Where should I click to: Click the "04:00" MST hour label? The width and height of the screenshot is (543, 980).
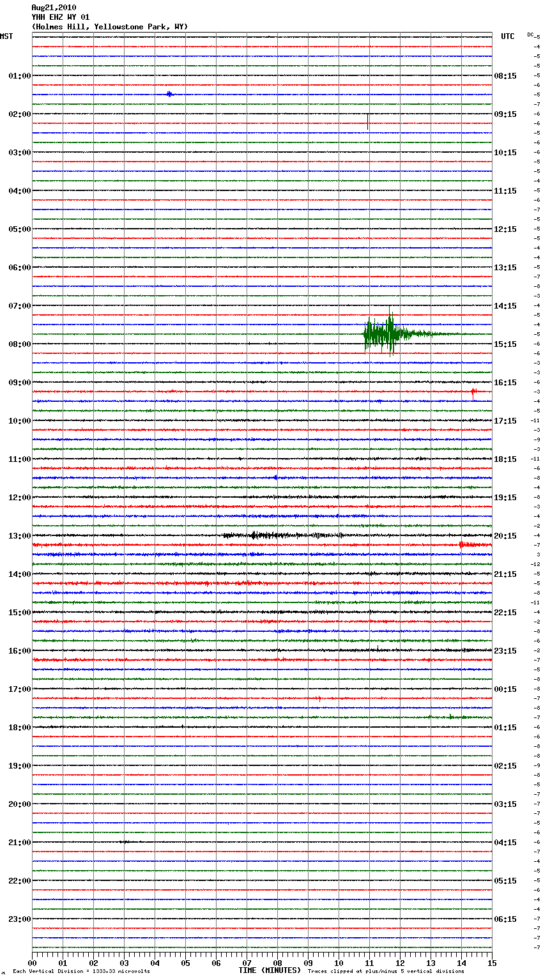pyautogui.click(x=20, y=191)
